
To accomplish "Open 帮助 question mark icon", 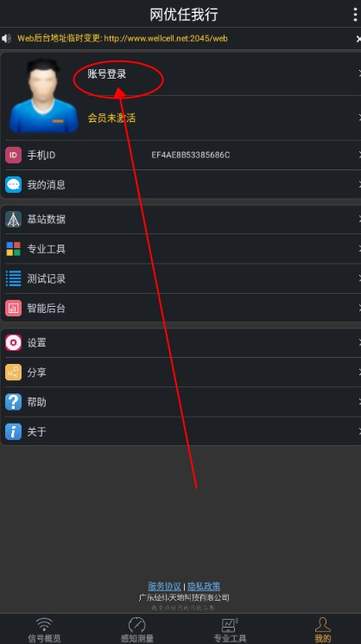I will pos(13,402).
